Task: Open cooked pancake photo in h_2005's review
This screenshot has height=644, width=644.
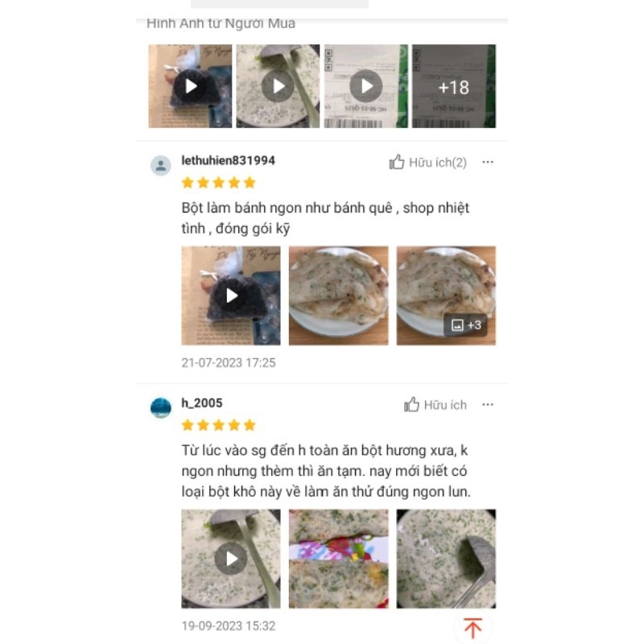Action: [x=338, y=559]
